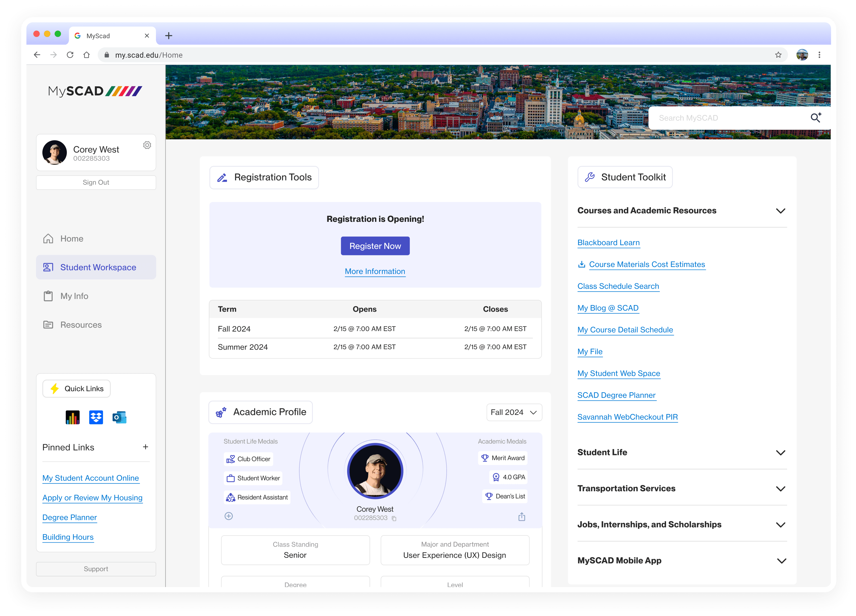Open Dropbox from Quick Links

(x=96, y=417)
